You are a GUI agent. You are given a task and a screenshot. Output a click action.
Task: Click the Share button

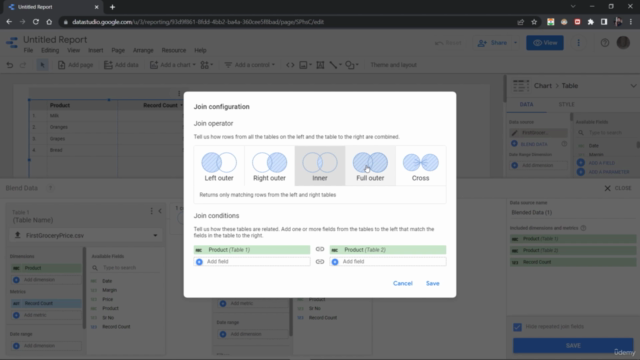[493, 43]
